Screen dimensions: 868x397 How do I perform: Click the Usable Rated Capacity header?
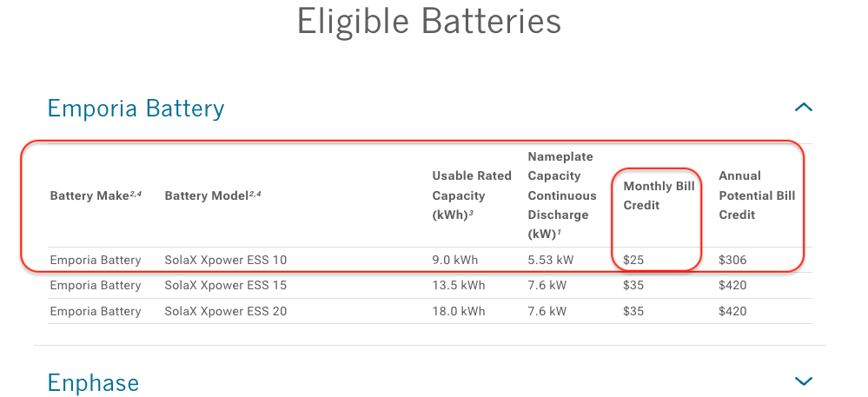pyautogui.click(x=472, y=195)
